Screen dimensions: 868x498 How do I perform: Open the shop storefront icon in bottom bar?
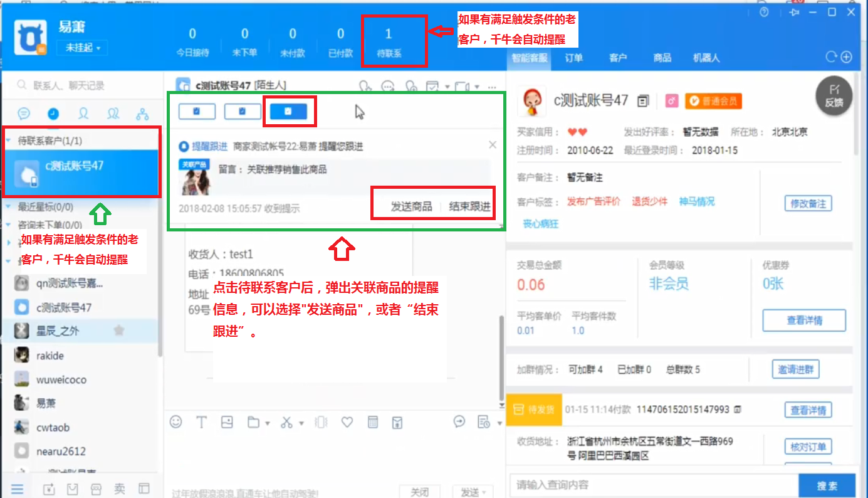[96, 489]
